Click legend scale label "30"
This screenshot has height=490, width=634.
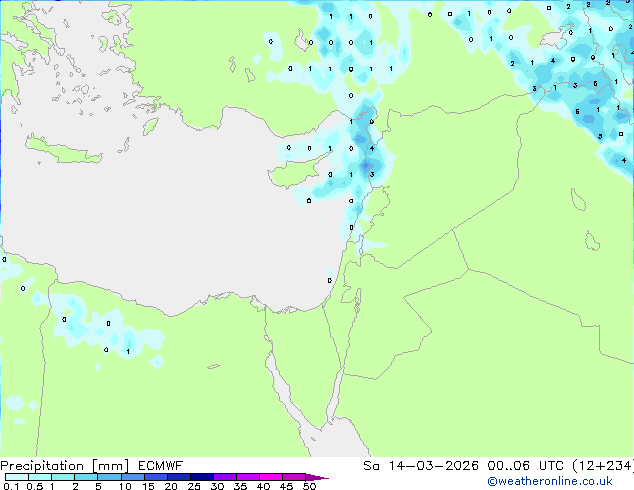[x=218, y=486]
